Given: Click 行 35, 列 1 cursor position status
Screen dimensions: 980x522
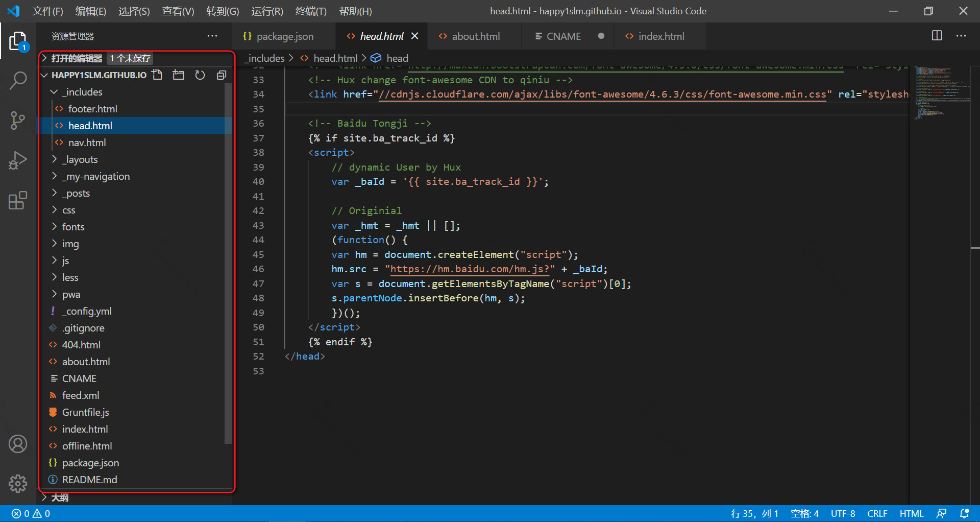Looking at the screenshot, I should (x=754, y=513).
